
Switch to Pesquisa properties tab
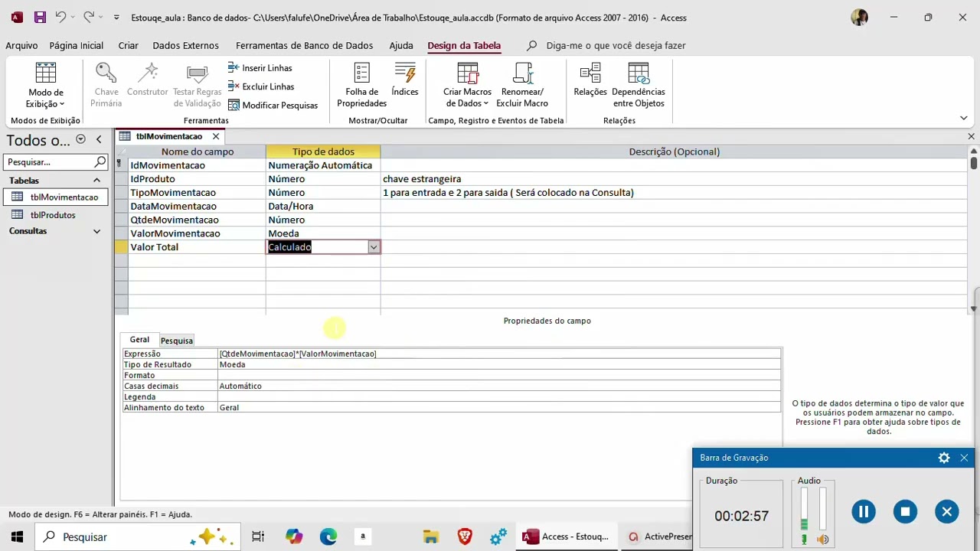pyautogui.click(x=177, y=341)
